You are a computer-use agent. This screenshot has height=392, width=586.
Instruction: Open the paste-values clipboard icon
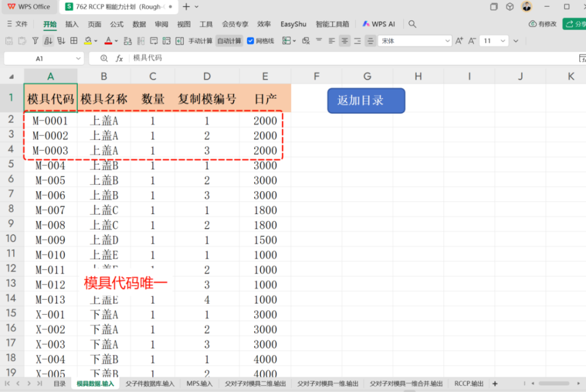click(9, 41)
